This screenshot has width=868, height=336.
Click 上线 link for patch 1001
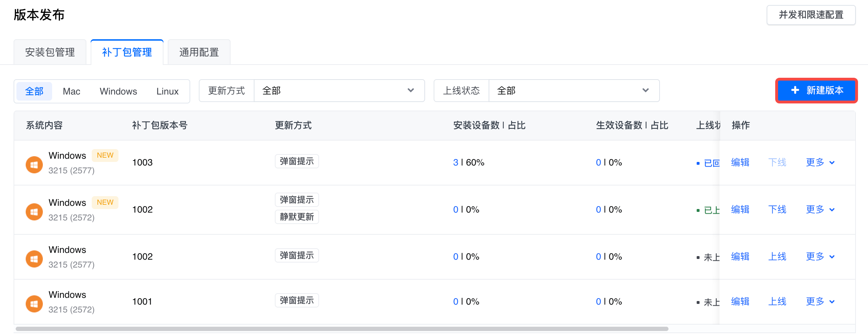[x=777, y=302]
